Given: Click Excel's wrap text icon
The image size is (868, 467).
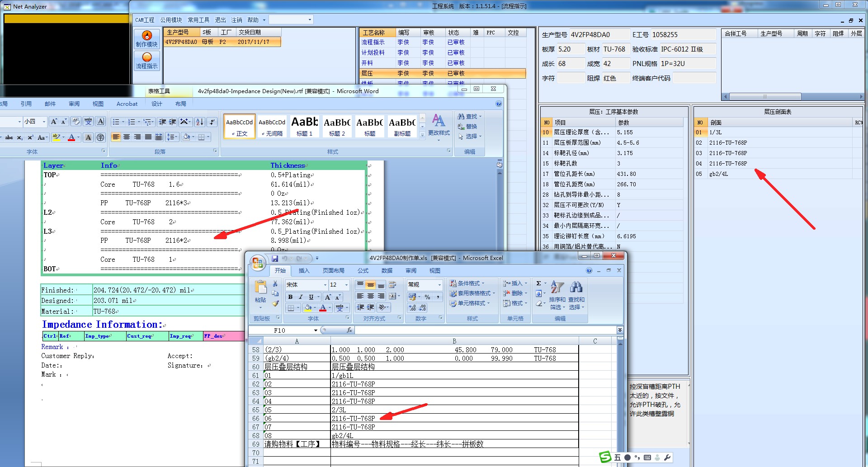Looking at the screenshot, I should pos(392,285).
